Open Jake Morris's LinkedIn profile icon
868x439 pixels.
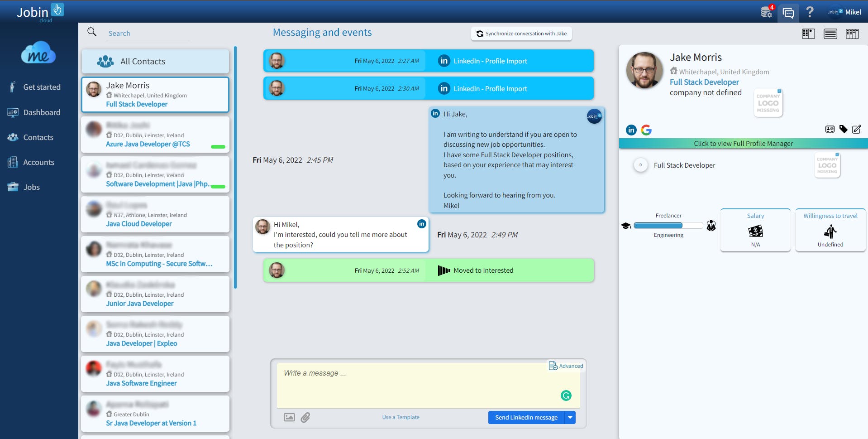coord(631,130)
